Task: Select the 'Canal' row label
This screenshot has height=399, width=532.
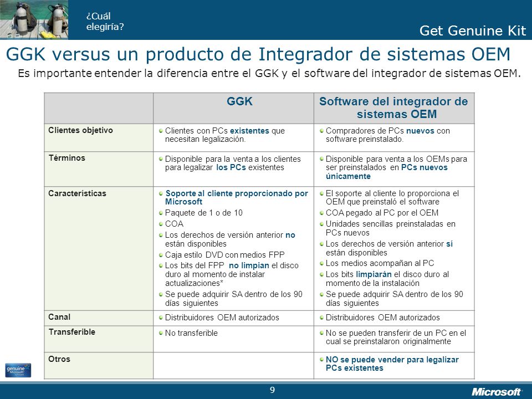Action: coord(59,317)
